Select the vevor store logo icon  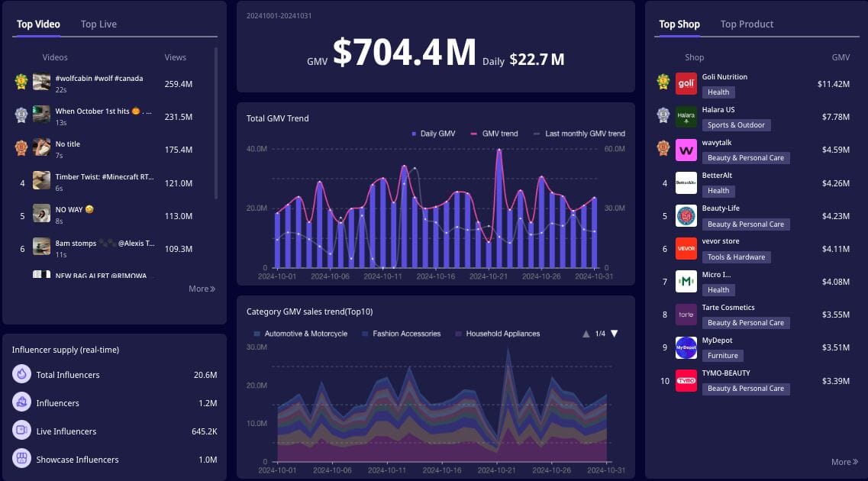pyautogui.click(x=686, y=248)
